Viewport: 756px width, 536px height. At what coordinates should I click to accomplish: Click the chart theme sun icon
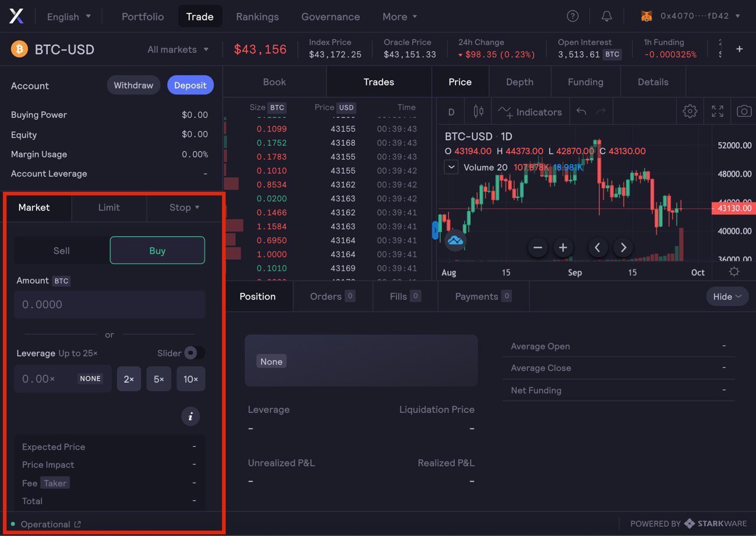734,272
